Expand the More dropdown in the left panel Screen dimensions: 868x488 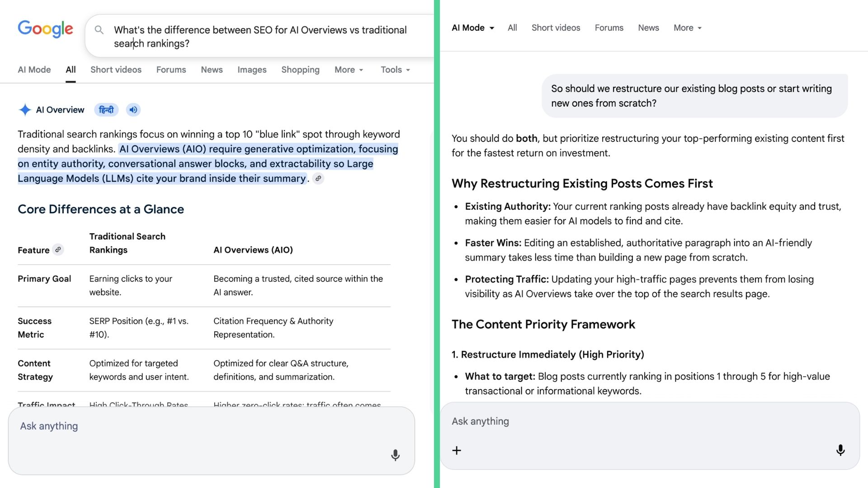coord(349,70)
